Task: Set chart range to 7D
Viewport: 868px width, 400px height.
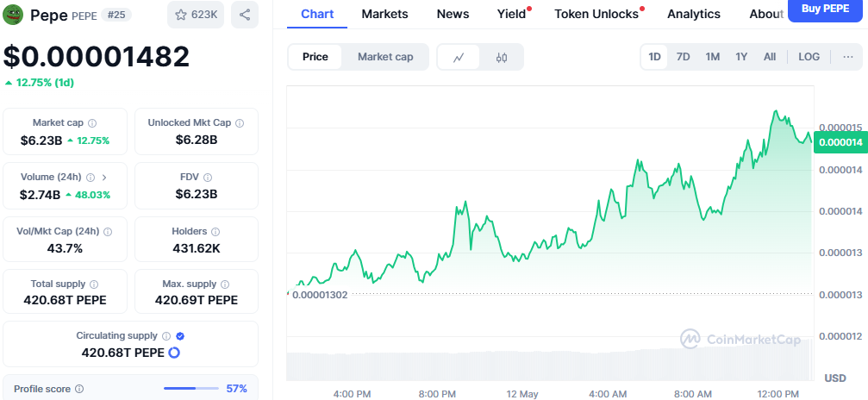Action: click(684, 57)
